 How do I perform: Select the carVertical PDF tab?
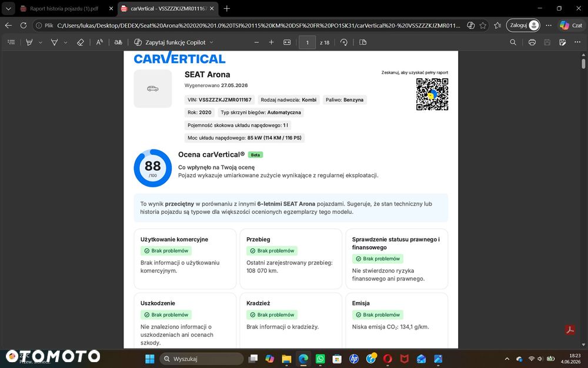tap(165, 8)
